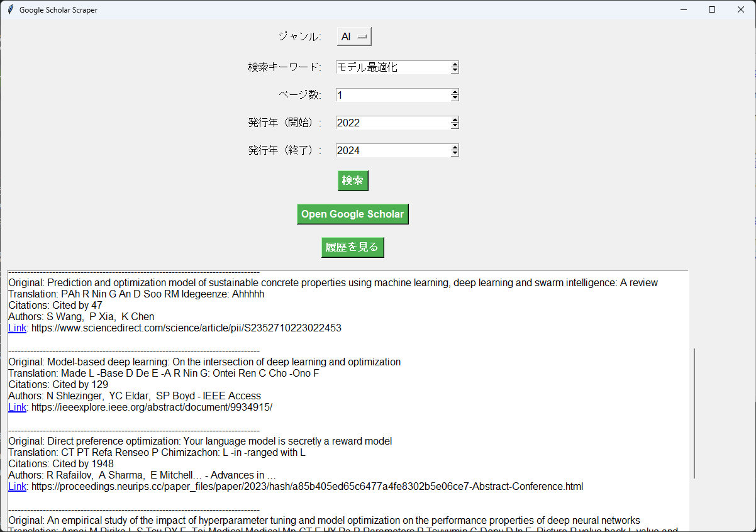
Task: Click the 'Original: Model-based deep learning' title line
Action: tap(204, 362)
